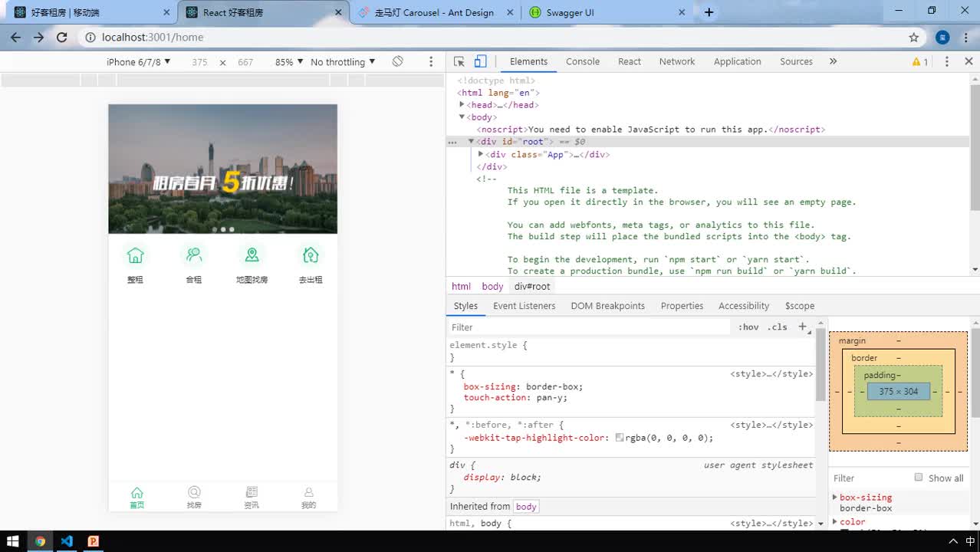Expand color computed property
This screenshot has height=552, width=980.
[835, 522]
